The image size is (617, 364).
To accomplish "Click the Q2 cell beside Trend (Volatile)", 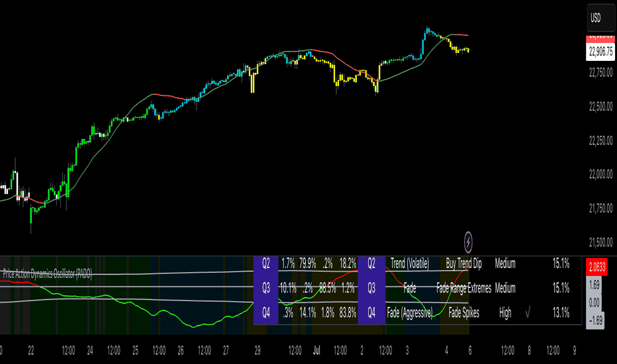I will pyautogui.click(x=371, y=263).
